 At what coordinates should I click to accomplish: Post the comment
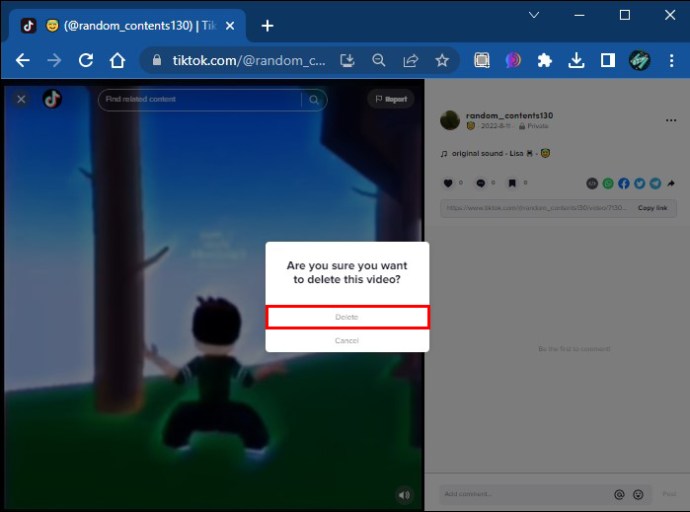coord(669,494)
